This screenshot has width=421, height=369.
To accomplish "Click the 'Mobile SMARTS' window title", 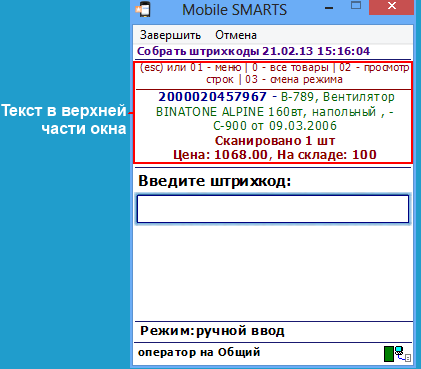I will tap(234, 9).
